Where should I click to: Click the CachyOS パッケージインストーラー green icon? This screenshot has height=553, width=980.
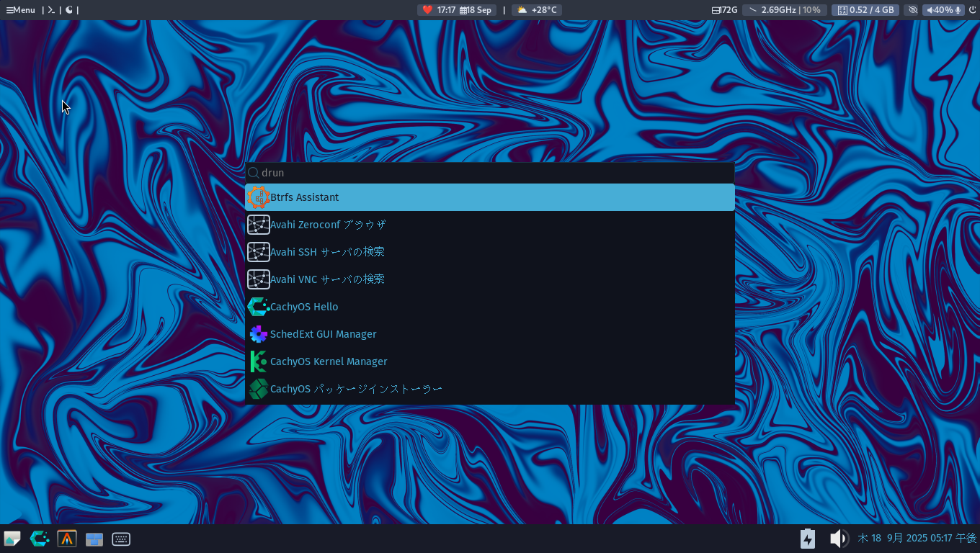pyautogui.click(x=258, y=389)
